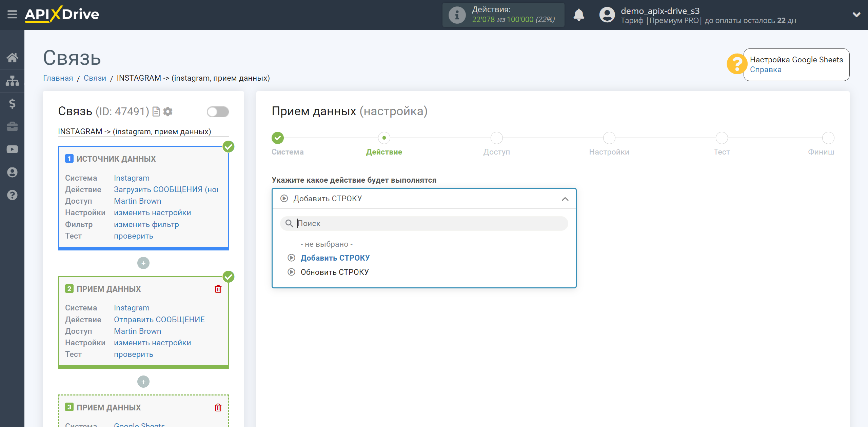This screenshot has height=427, width=868.
Task: Select the не выбрано option
Action: point(327,244)
